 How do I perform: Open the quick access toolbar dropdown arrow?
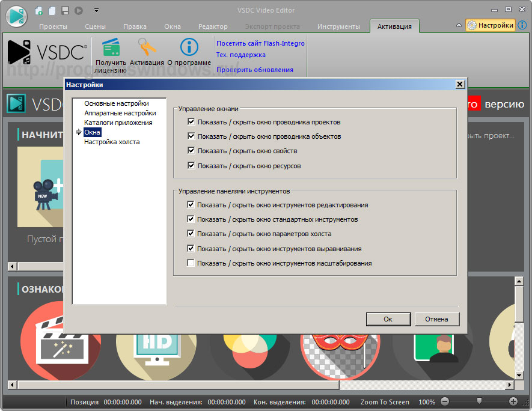pyautogui.click(x=96, y=10)
